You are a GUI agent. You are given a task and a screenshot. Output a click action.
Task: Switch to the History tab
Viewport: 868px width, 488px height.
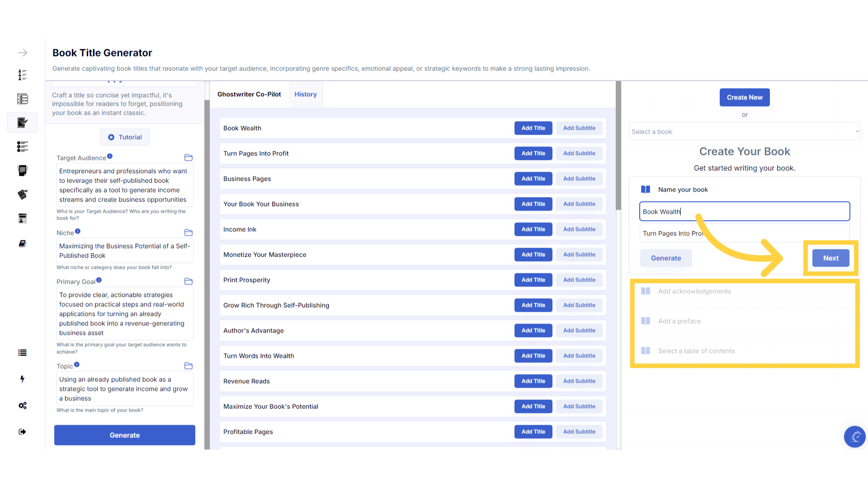tap(306, 94)
